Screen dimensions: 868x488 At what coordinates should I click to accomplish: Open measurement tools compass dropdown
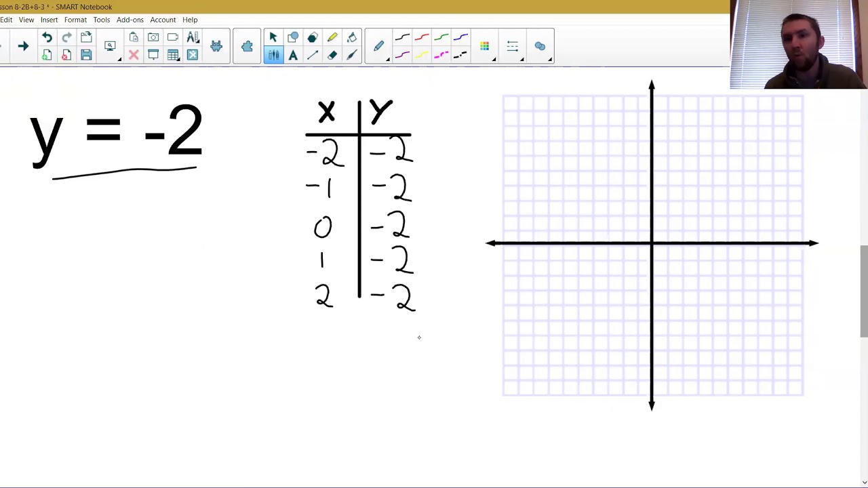[193, 38]
